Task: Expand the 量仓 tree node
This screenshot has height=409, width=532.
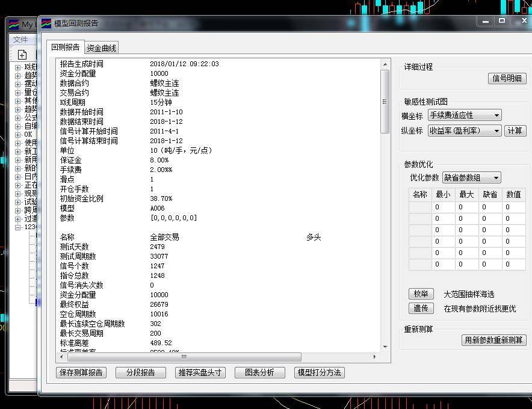Action: [17, 93]
